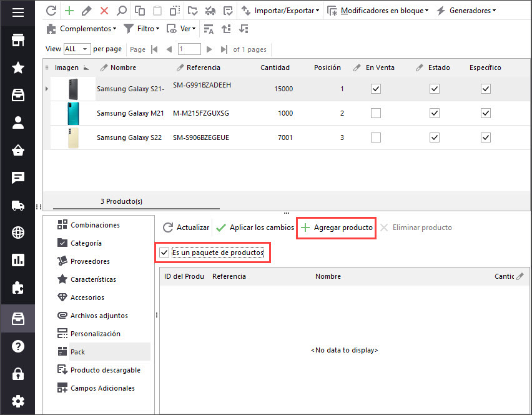Screen dimensions: 532x415
Task: Toggle Específico for Samsung Galaxy S21
Action: click(x=486, y=89)
